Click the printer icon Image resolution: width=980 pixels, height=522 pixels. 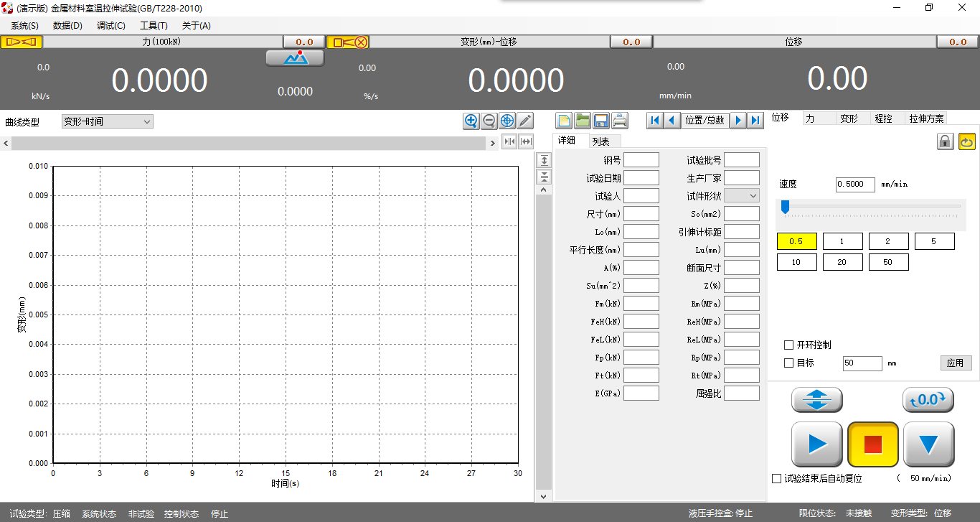click(620, 121)
